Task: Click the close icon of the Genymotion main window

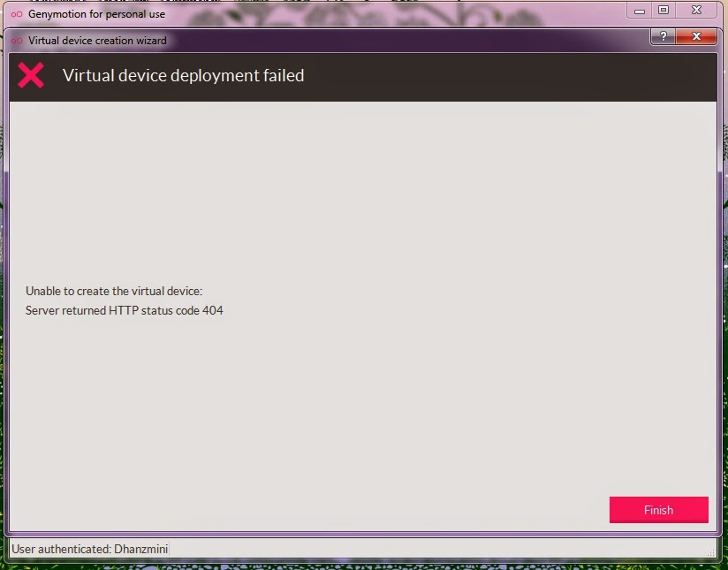Action: pos(696,11)
